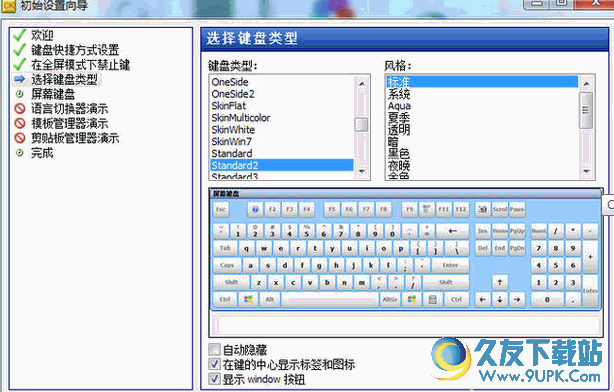The height and width of the screenshot is (392, 614).
Task: Pick SkinMulticolor keyboard type
Action: pos(282,117)
